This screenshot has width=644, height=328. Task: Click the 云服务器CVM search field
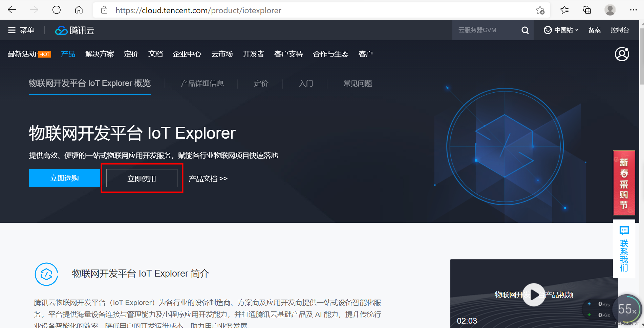(x=486, y=30)
